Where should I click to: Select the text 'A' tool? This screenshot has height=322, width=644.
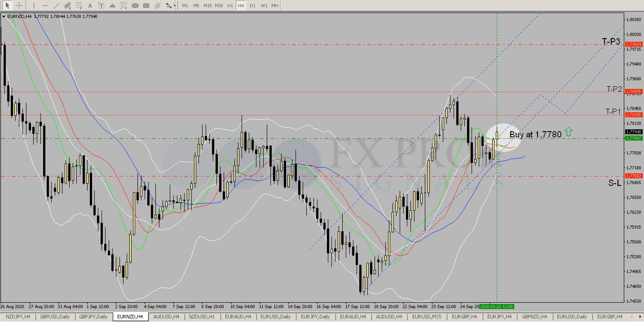pyautogui.click(x=90, y=5)
